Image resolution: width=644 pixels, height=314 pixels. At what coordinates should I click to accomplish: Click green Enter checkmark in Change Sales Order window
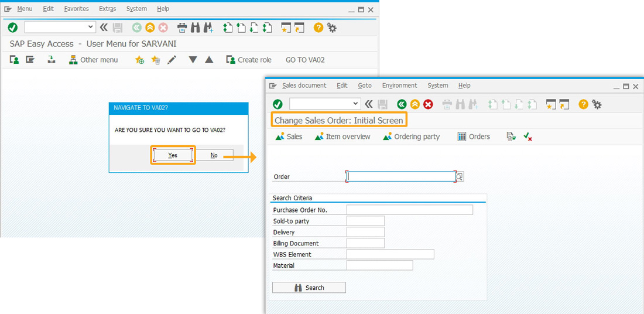tap(278, 104)
